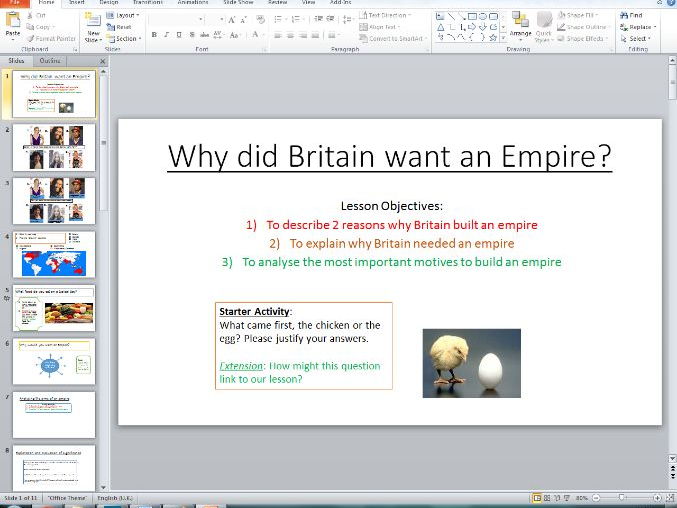Open the Select dropdown in Editing

[636, 38]
